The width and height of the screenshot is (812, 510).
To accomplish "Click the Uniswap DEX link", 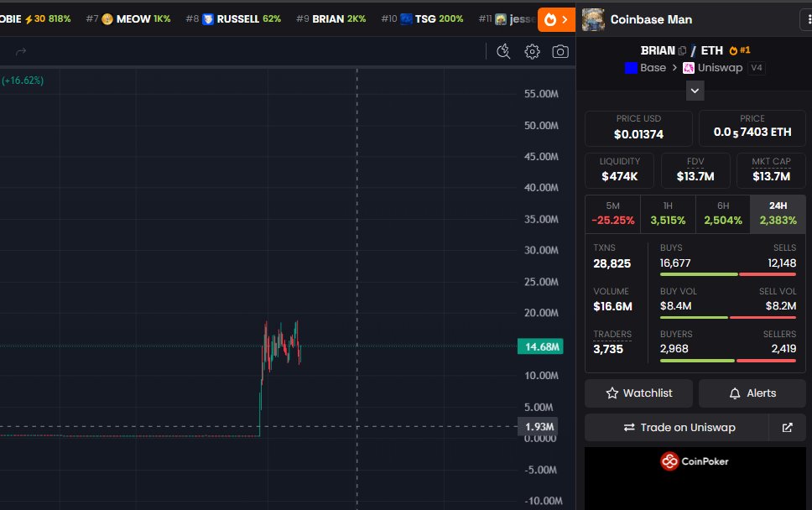I will (713, 68).
